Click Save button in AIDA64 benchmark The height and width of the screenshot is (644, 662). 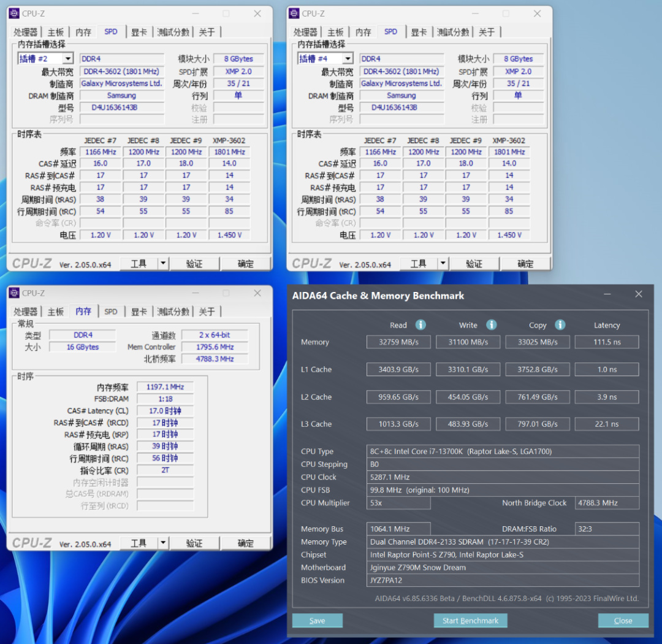(317, 620)
